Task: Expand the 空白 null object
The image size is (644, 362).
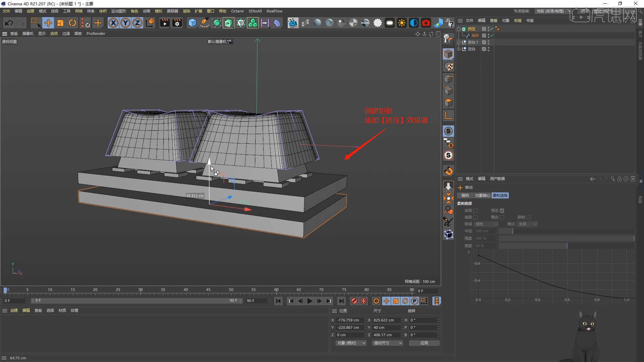Action: 459,49
